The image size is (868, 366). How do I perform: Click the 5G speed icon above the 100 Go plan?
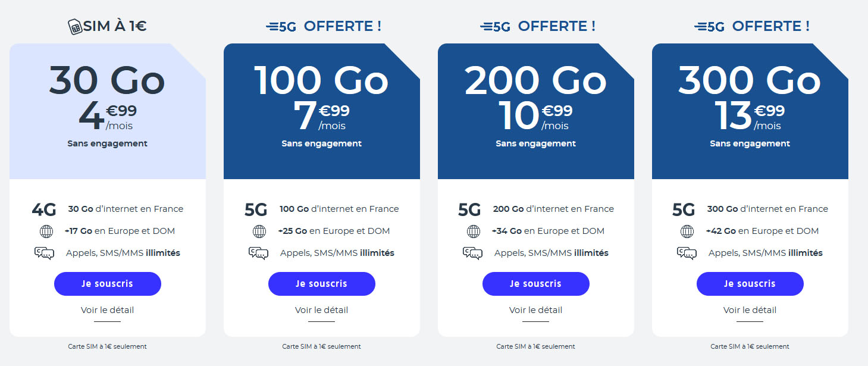(281, 27)
